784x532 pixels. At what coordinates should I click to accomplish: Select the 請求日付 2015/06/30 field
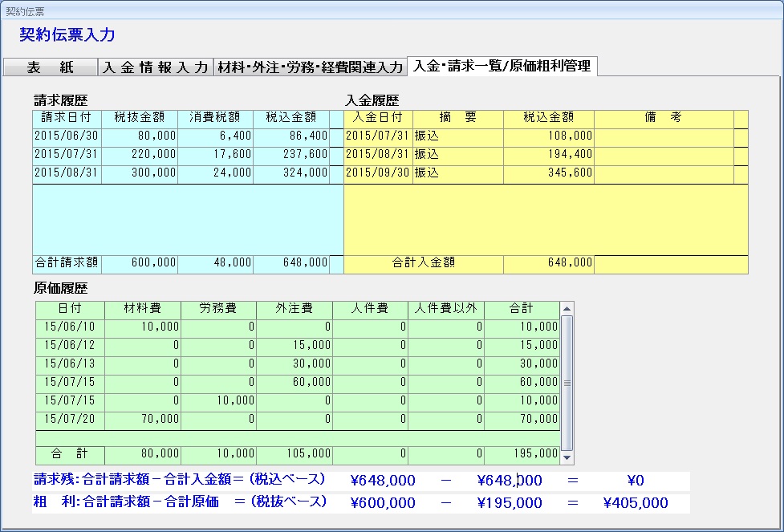point(67,136)
